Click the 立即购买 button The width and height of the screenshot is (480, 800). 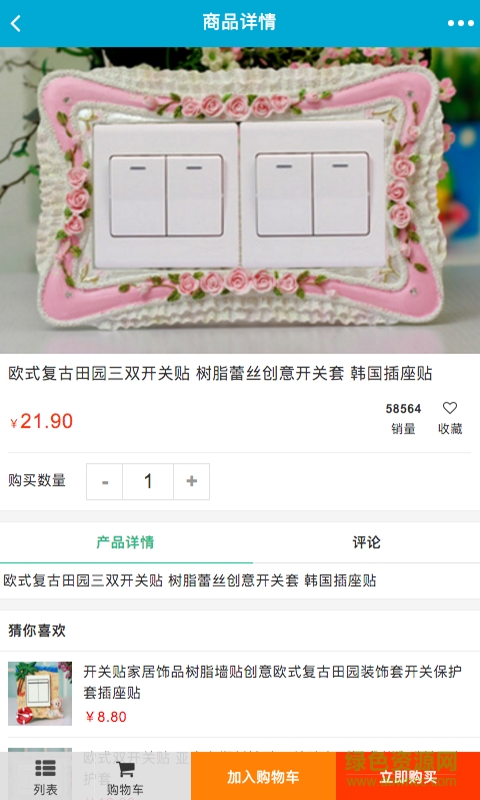[x=408, y=776]
